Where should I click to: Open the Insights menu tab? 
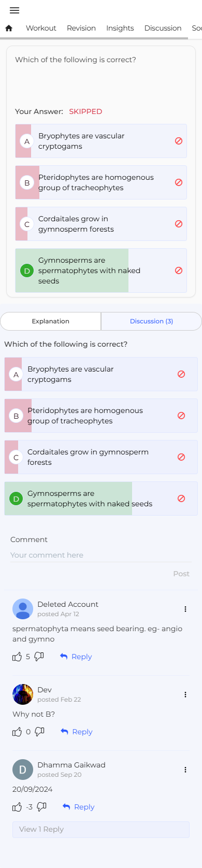point(120,28)
